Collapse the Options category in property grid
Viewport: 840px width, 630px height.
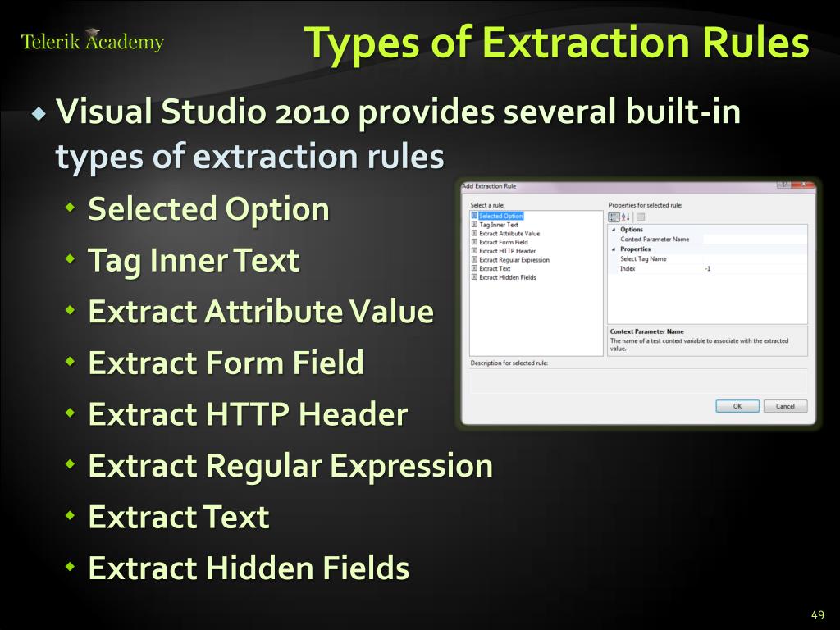(614, 230)
